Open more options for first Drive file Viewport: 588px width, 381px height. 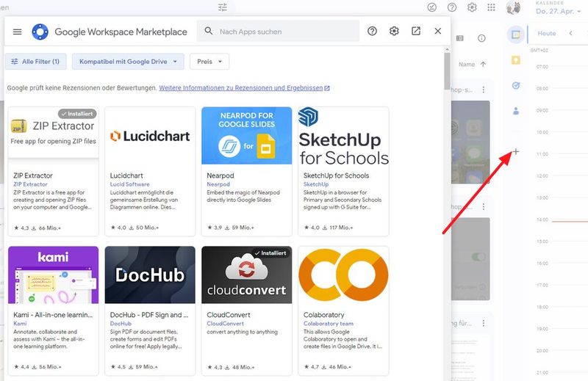[x=484, y=90]
